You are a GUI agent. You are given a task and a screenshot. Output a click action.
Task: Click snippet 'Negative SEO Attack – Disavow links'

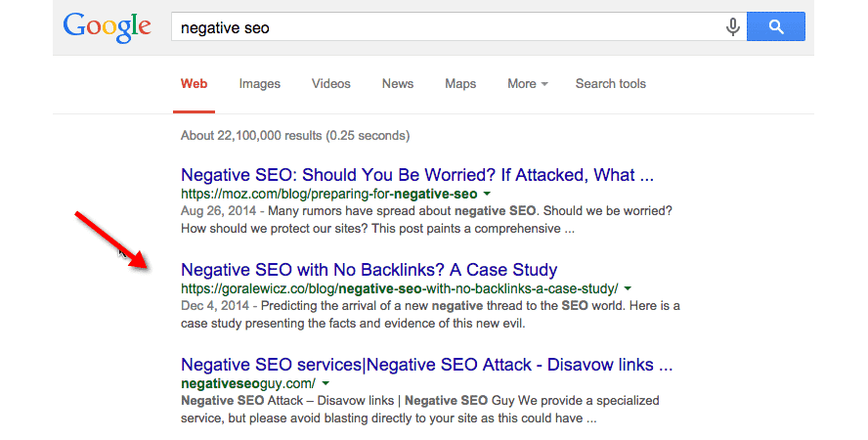[287, 400]
